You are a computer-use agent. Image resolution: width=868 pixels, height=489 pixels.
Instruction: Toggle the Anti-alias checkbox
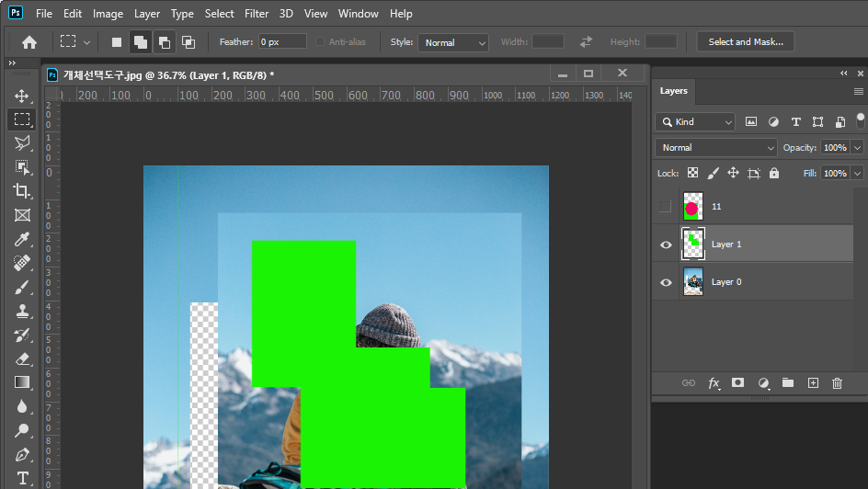tap(320, 42)
